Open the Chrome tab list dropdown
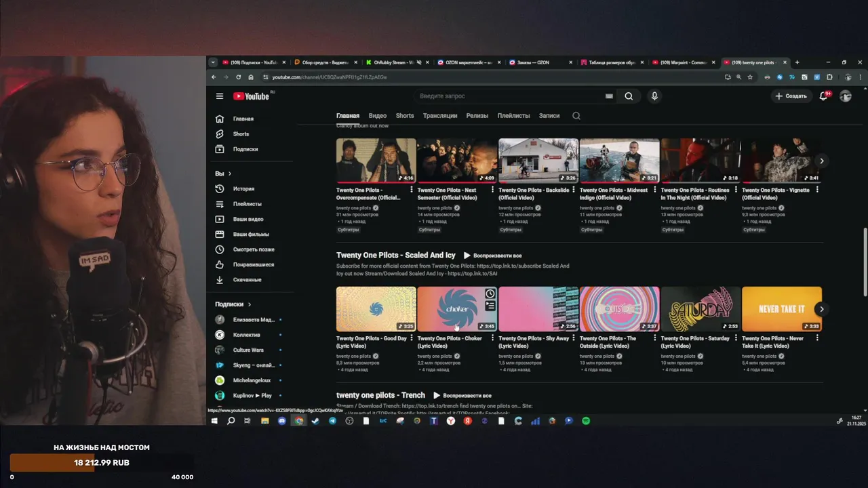 pos(213,62)
